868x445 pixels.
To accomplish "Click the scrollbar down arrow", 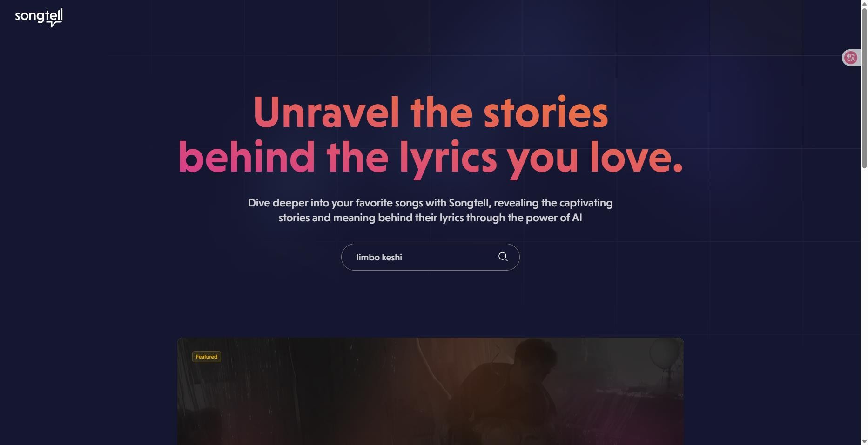I will coord(864,441).
